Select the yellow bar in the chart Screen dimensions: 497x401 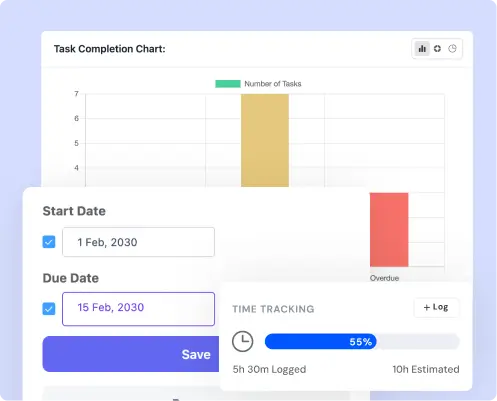(265, 140)
